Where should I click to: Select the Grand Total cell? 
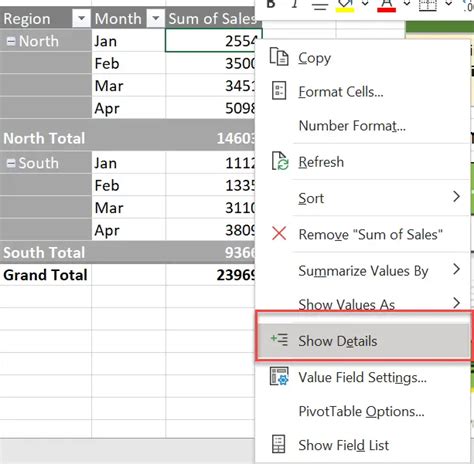coord(45,275)
